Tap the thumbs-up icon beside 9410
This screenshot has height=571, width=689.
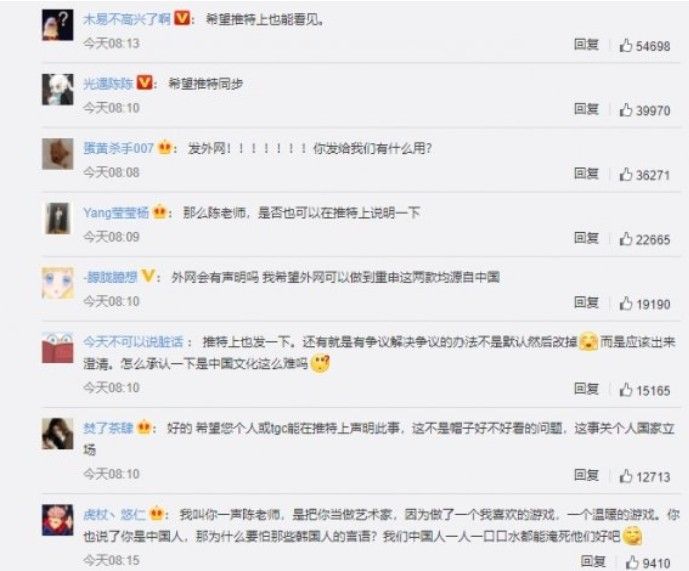pos(632,562)
